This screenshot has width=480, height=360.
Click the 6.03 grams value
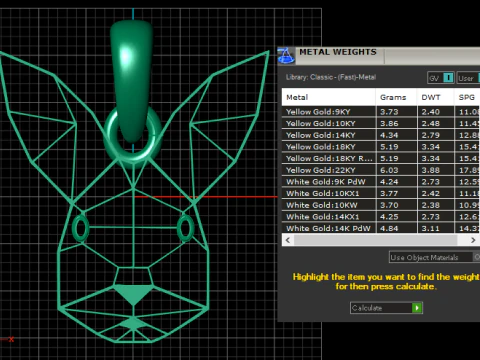click(x=389, y=170)
